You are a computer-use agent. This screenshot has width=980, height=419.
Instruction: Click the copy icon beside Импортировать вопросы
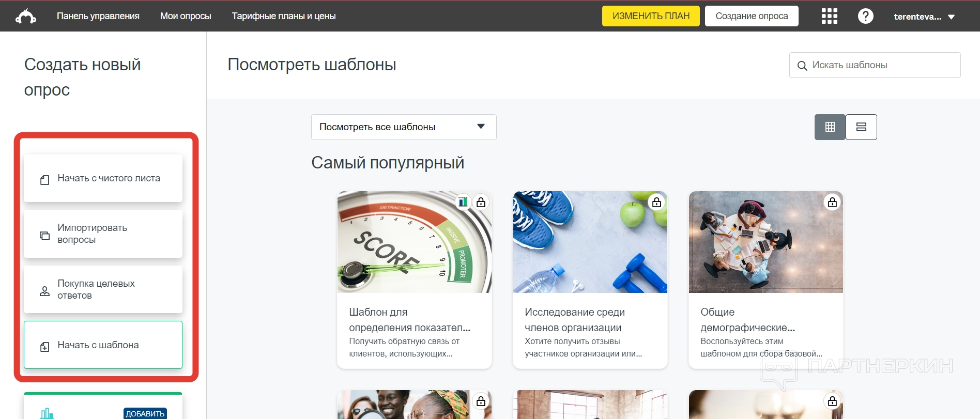tap(45, 236)
